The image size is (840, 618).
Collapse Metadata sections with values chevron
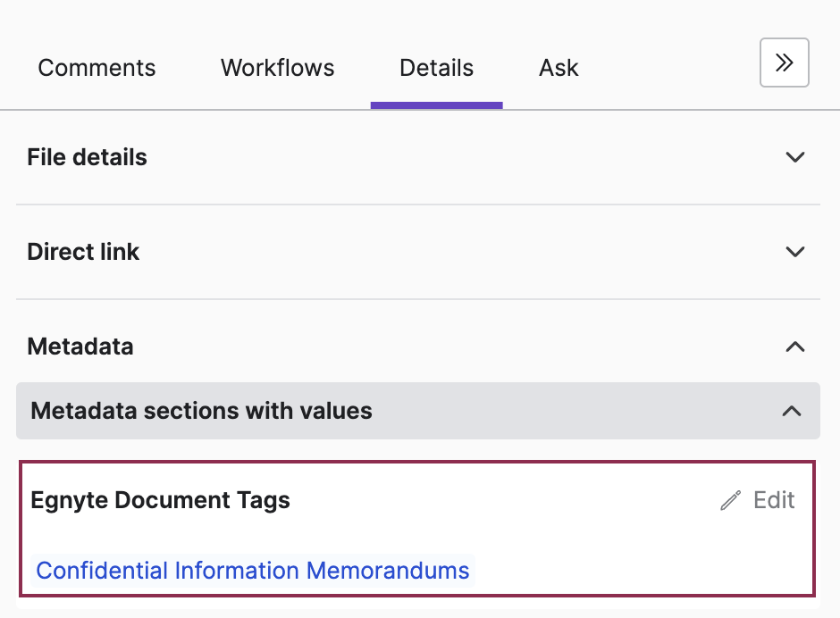[x=792, y=411]
